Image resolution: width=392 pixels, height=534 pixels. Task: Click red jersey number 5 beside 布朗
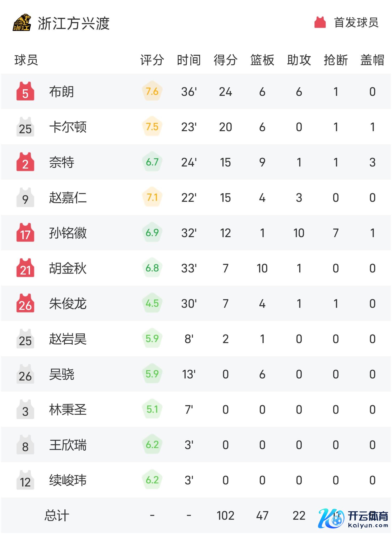25,91
